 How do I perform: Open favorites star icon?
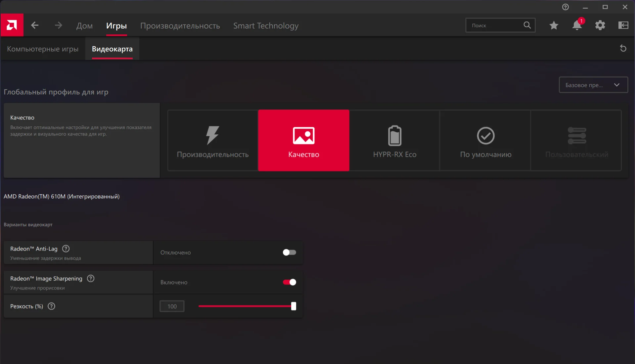(554, 25)
